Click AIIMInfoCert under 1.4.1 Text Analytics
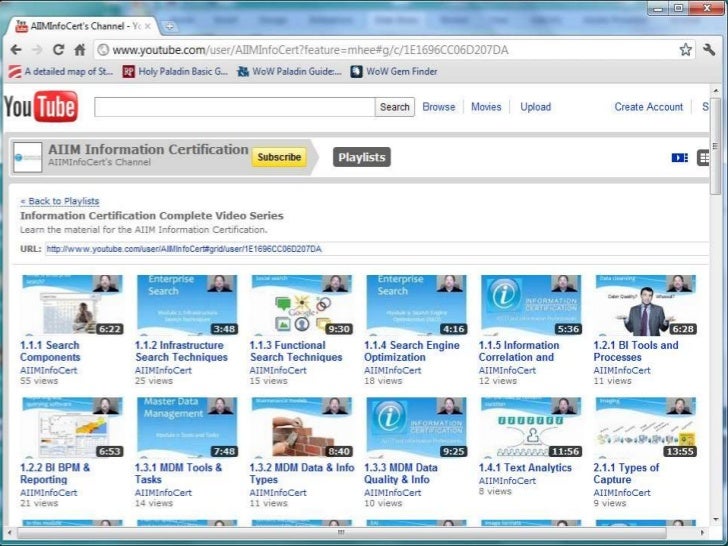 (507, 481)
